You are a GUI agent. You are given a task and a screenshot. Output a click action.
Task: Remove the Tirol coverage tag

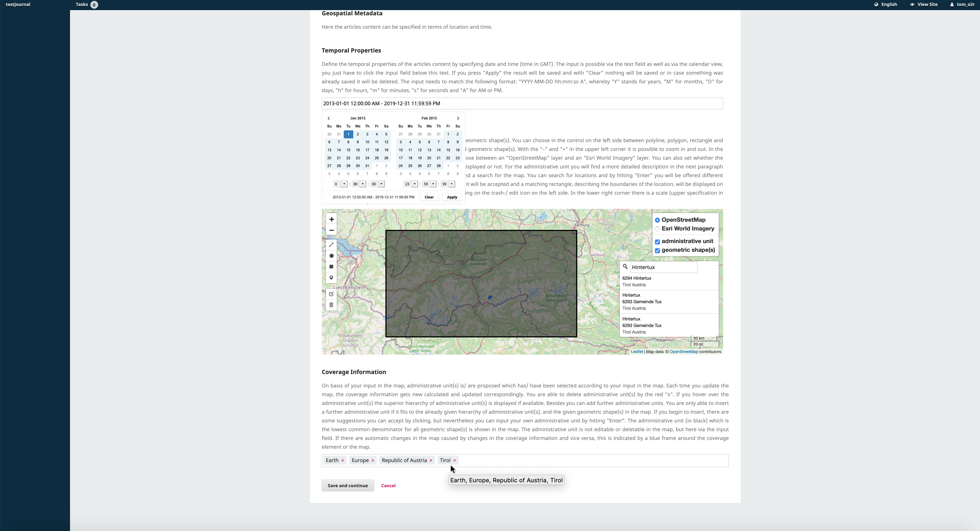click(455, 460)
